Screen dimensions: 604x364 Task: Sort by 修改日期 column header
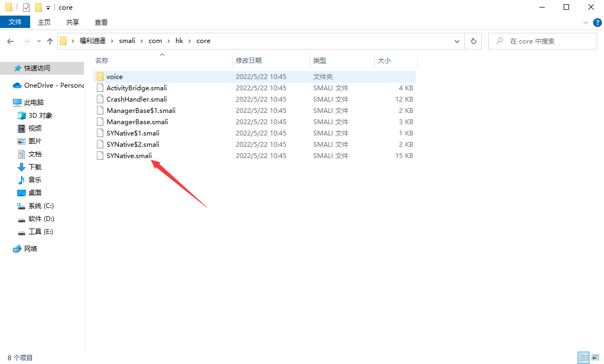click(x=249, y=61)
